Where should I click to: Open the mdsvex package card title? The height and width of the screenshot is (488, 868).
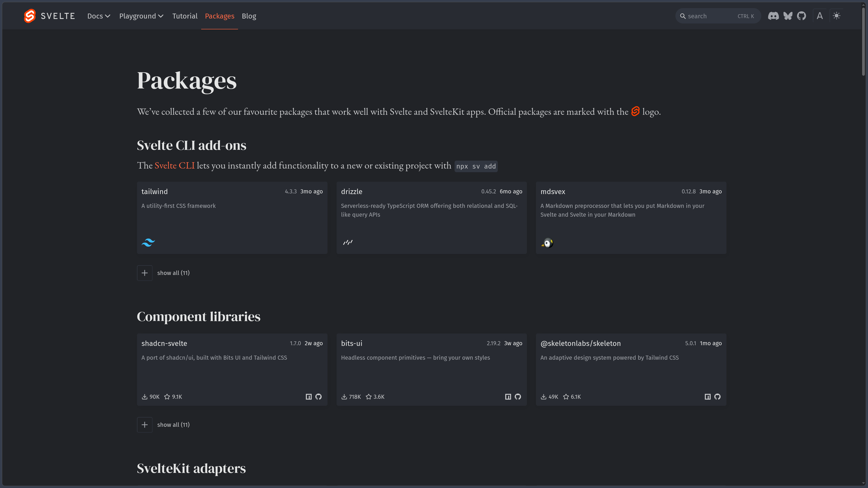553,191
